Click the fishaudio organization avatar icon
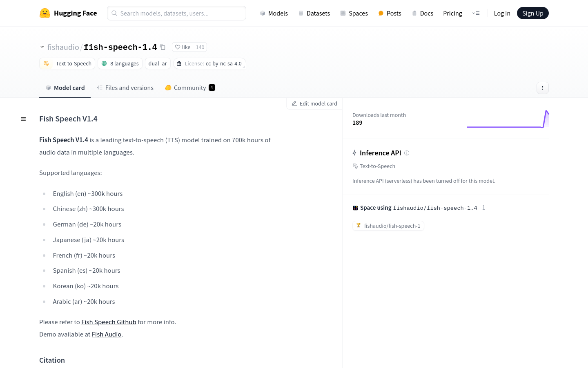Image resolution: width=588 pixels, height=368 pixels. (x=42, y=47)
